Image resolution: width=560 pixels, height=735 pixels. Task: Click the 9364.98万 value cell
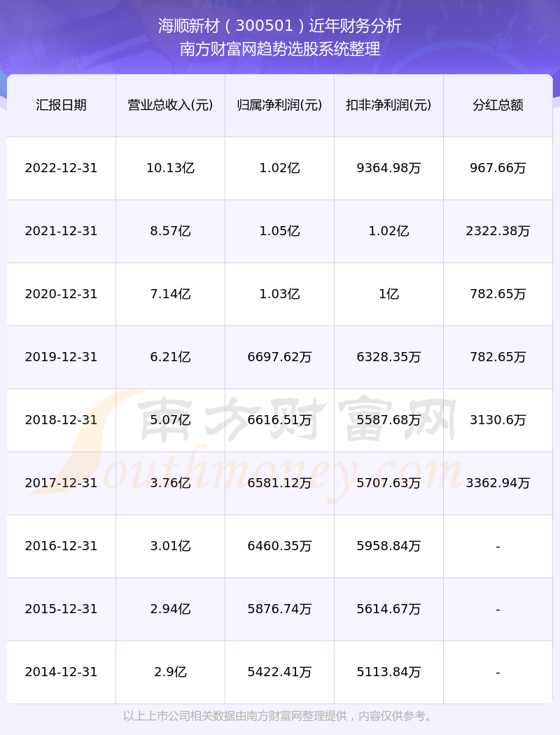389,168
